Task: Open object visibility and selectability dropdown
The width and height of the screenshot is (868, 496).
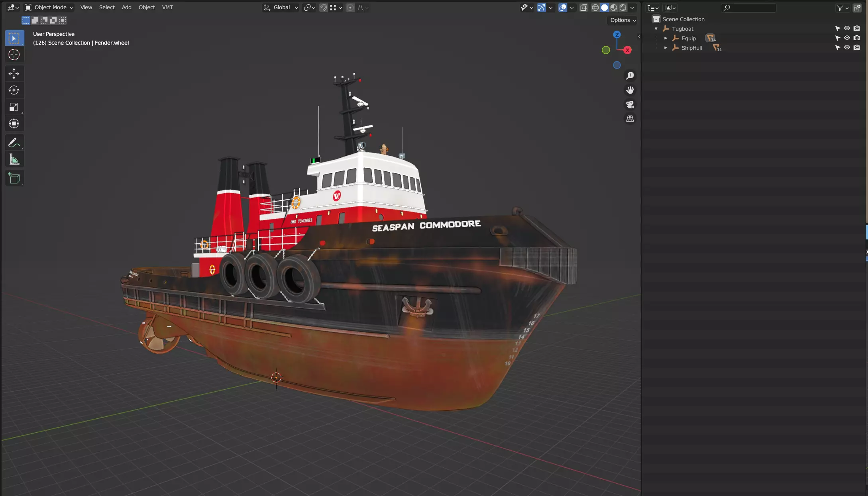Action: tap(527, 8)
